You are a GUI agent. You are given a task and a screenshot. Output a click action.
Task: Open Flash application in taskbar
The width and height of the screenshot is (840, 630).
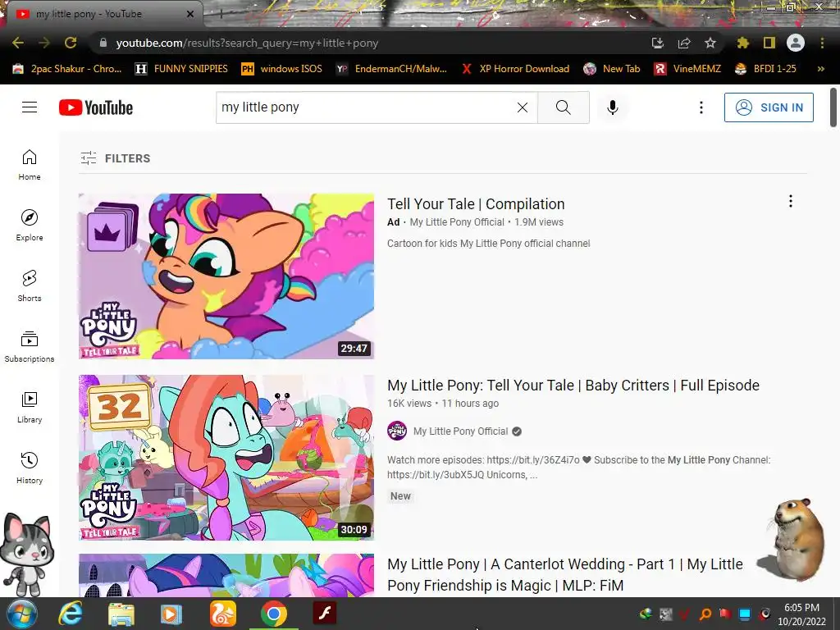325,614
